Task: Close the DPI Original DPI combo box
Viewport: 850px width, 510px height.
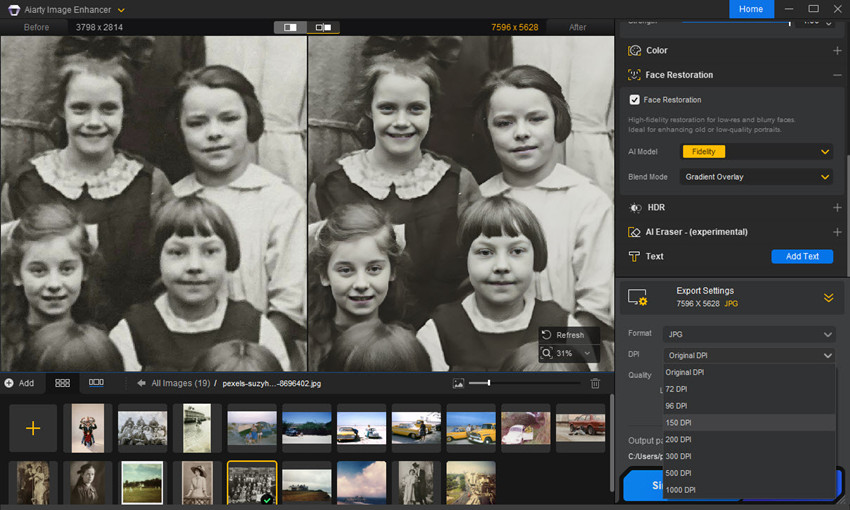Action: pos(749,356)
